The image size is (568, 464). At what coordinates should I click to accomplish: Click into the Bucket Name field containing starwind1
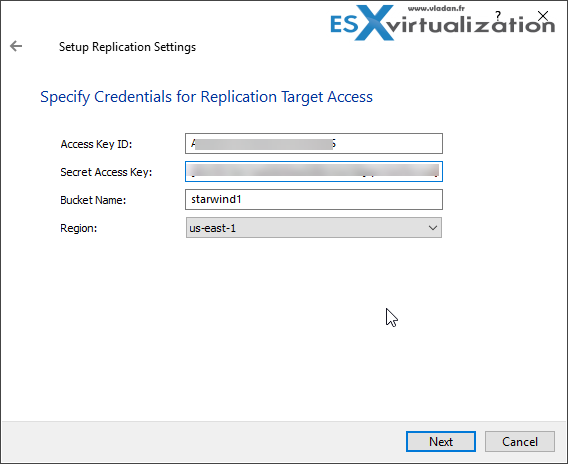tap(314, 200)
